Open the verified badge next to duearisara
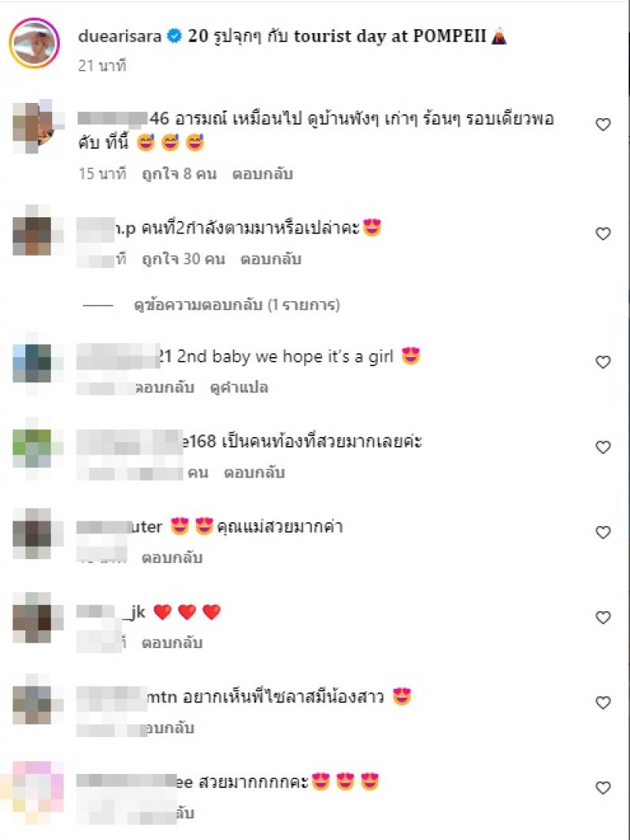The height and width of the screenshot is (840, 630). (174, 36)
